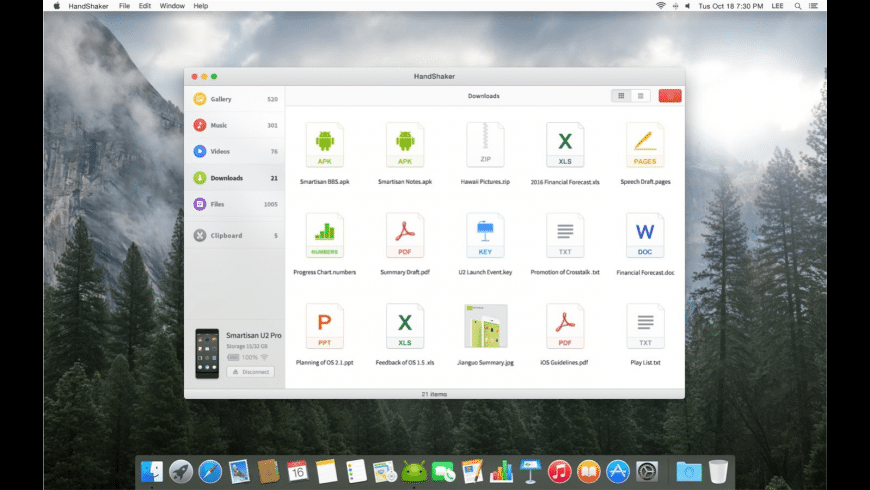Open the Window menu

pyautogui.click(x=172, y=6)
